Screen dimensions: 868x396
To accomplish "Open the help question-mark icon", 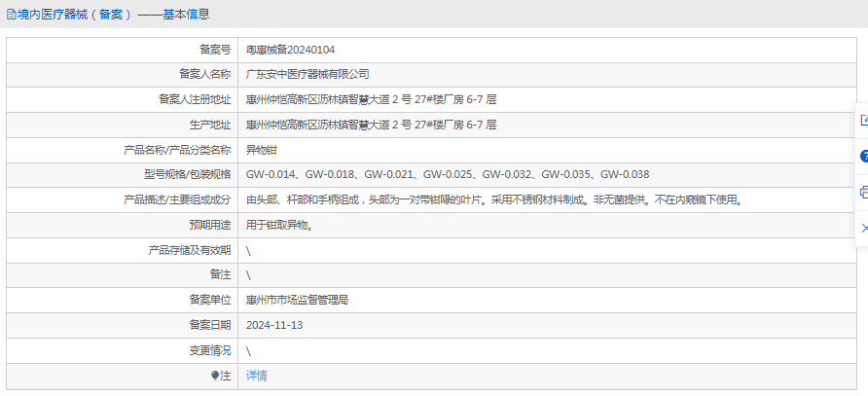I will [864, 157].
